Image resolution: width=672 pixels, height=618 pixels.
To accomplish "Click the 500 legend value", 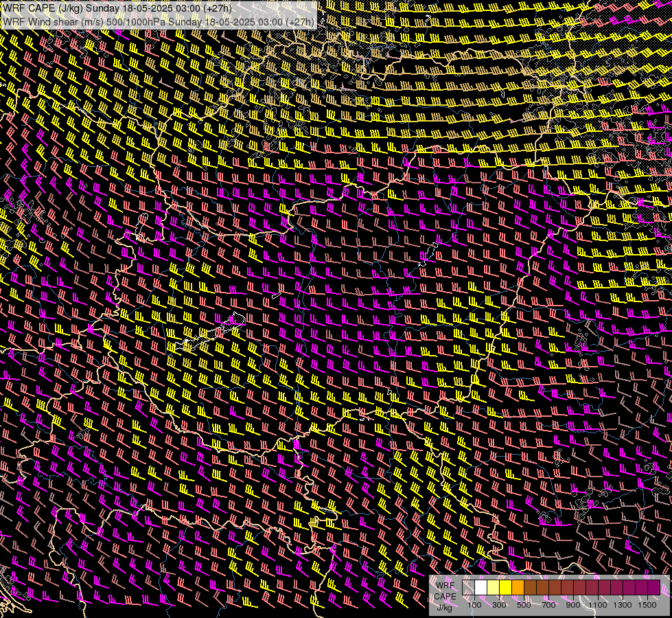I will pyautogui.click(x=524, y=605).
